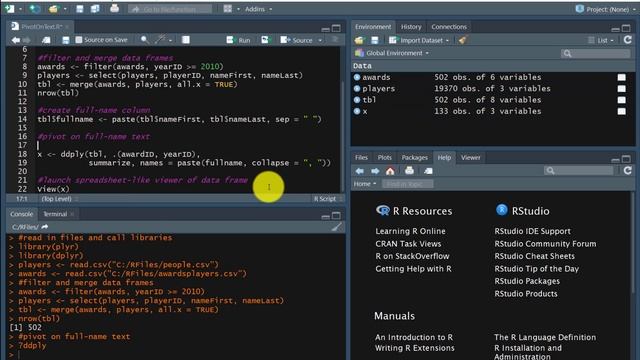
Task: Click the Open File folder icon
Action: [x=53, y=9]
